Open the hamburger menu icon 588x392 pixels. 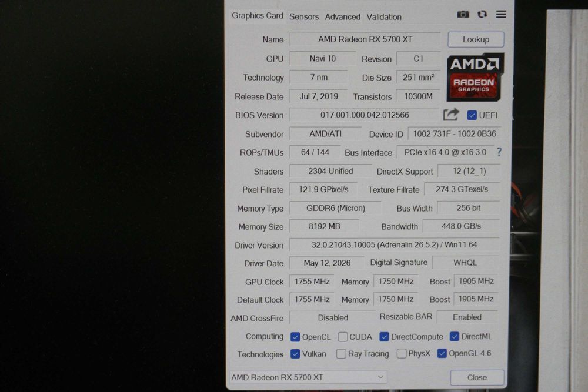(501, 14)
